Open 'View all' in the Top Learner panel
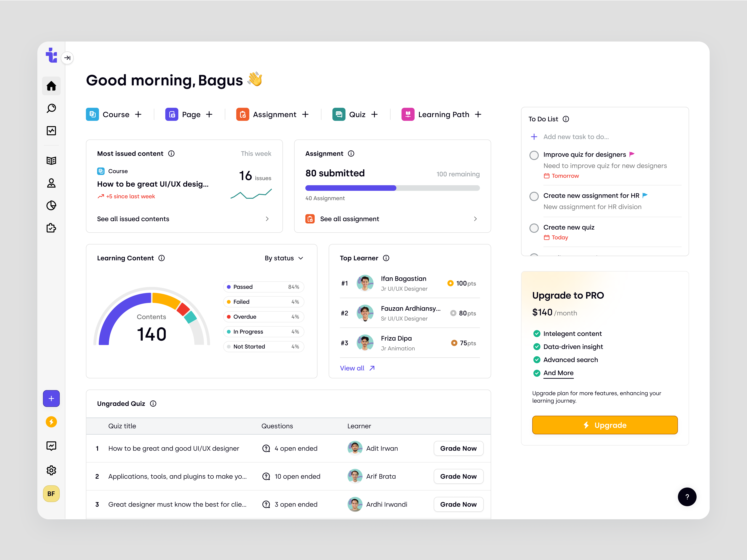Viewport: 747px width, 560px height. (x=357, y=368)
